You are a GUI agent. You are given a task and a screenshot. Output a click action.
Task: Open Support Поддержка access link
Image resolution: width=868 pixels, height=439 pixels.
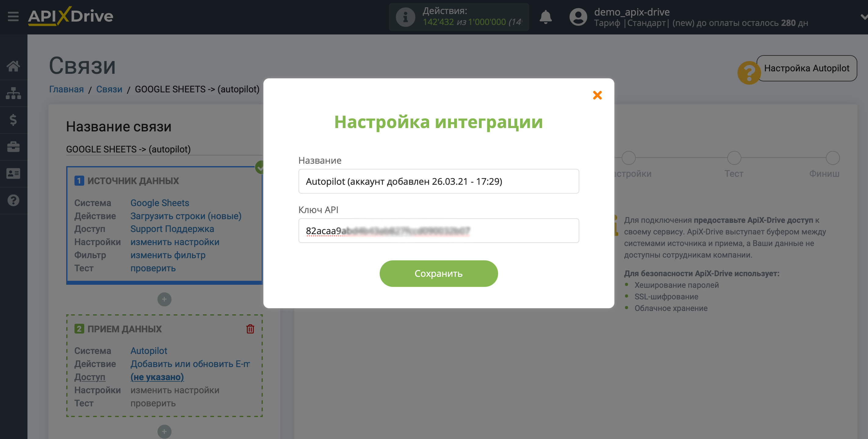pos(172,229)
